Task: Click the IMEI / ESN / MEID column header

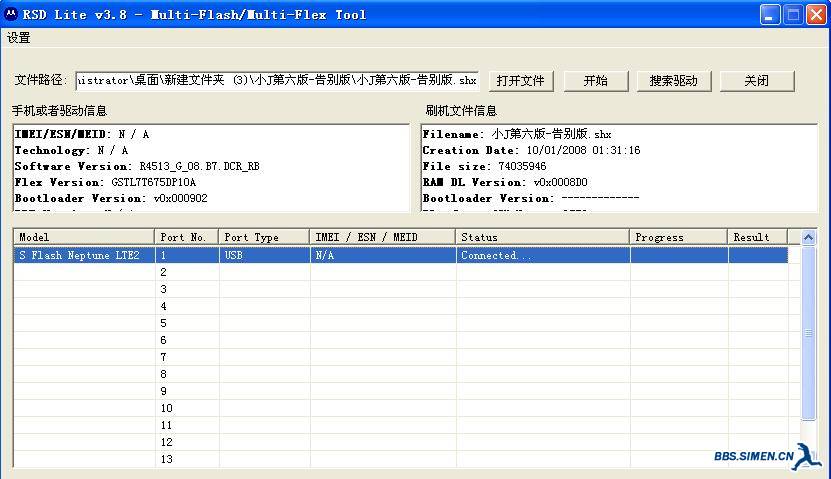Action: 383,237
